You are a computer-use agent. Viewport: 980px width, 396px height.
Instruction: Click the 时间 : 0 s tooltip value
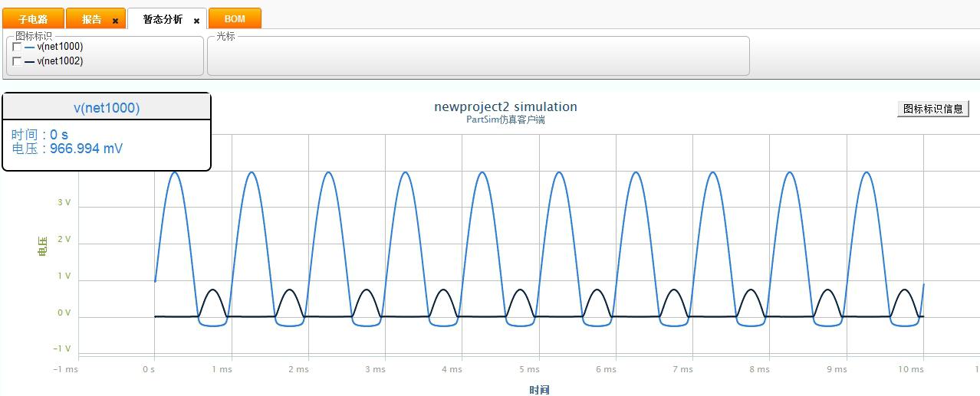click(40, 135)
